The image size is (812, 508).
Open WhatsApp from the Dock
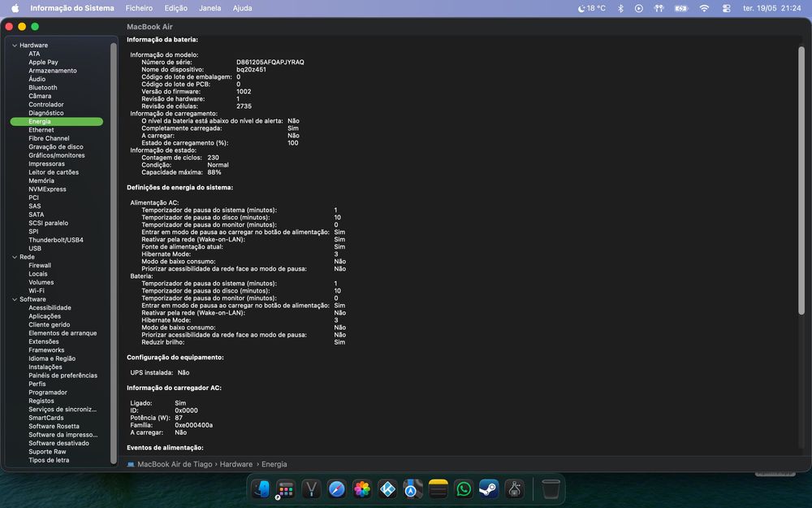click(464, 488)
